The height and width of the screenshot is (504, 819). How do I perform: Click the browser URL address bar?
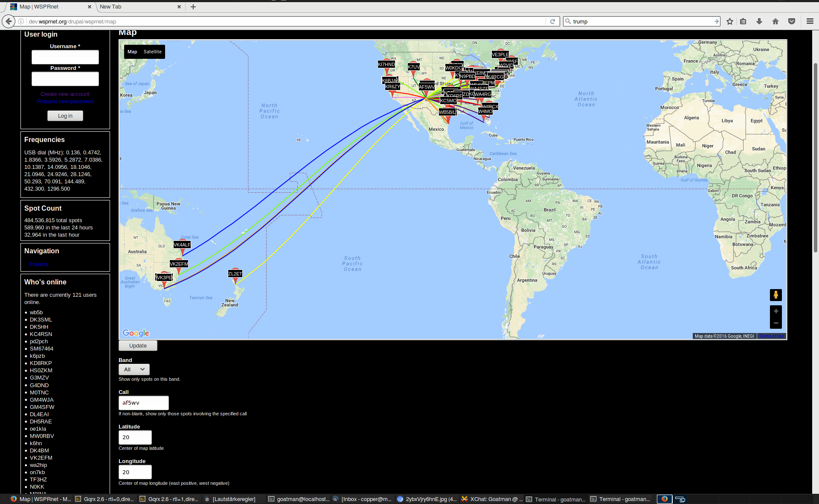coord(286,21)
